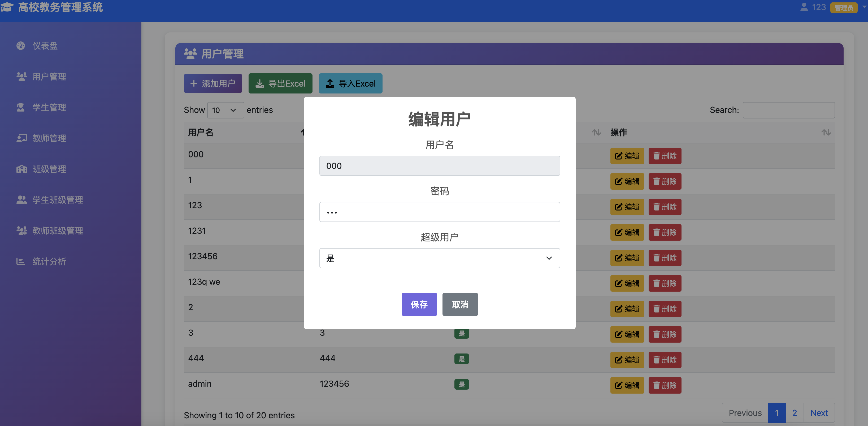Image resolution: width=868 pixels, height=426 pixels.
Task: Click the 导入Excel upload button
Action: (350, 83)
